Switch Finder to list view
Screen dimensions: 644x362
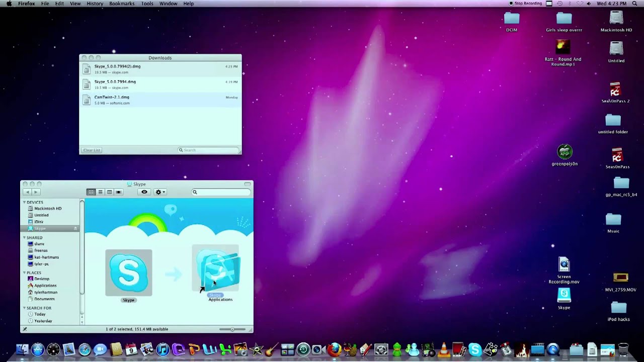click(x=100, y=192)
